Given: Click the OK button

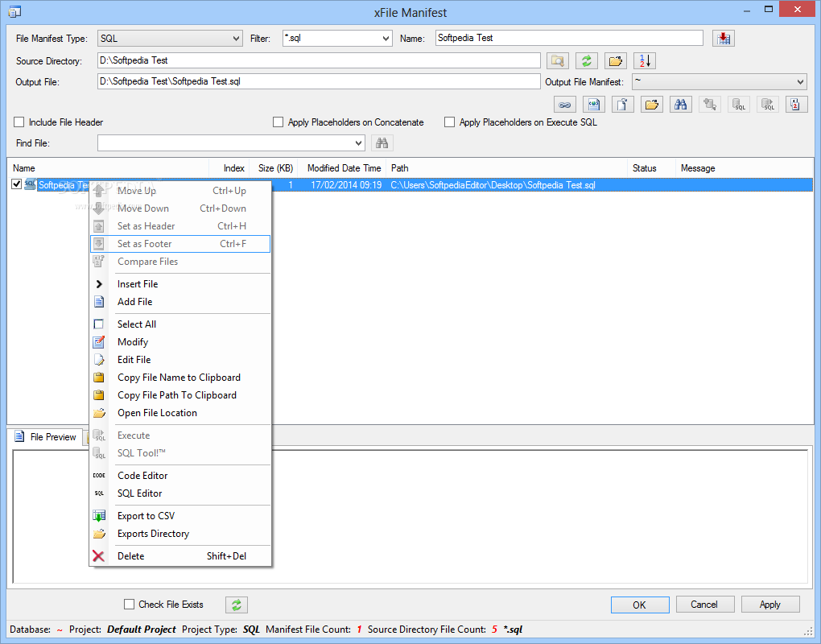Looking at the screenshot, I should pos(640,605).
